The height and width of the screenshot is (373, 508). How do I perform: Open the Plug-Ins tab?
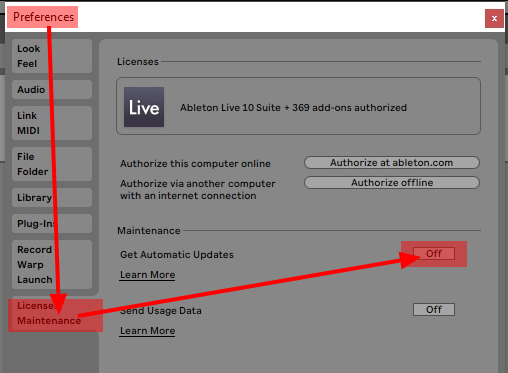[52, 223]
